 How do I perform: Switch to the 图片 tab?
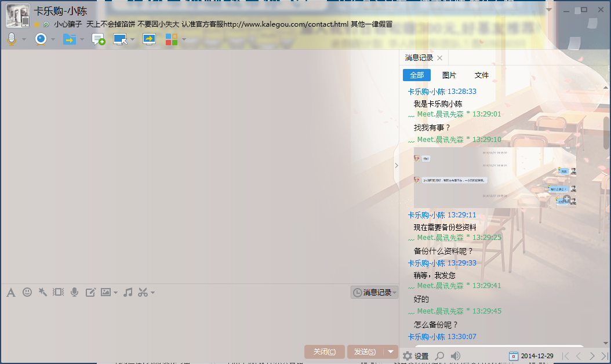pyautogui.click(x=449, y=75)
